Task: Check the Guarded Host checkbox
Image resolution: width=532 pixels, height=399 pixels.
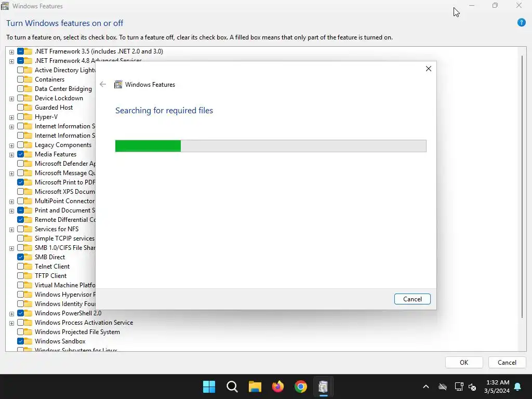Action: click(x=20, y=108)
